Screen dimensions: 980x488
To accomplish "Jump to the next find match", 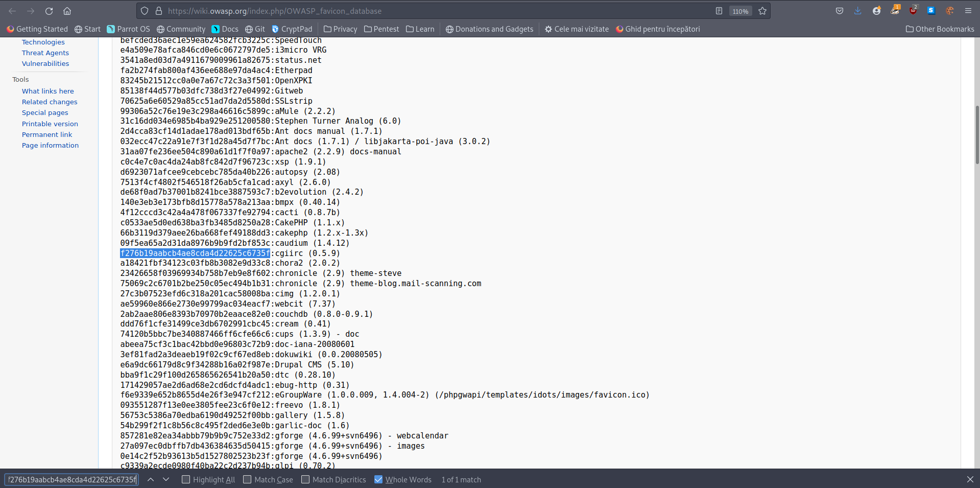I will click(x=166, y=479).
